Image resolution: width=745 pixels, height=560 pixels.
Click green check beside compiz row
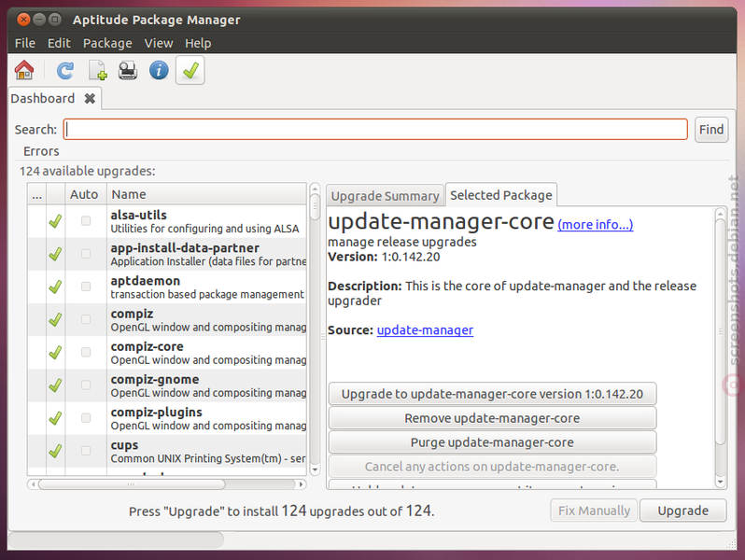point(55,319)
